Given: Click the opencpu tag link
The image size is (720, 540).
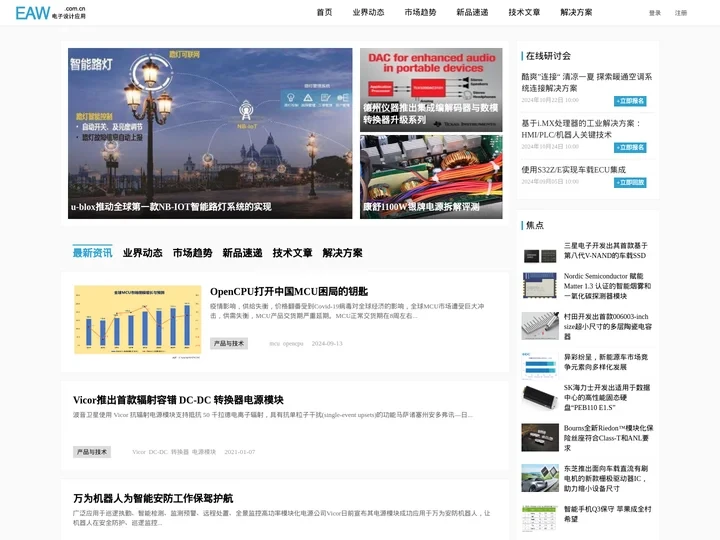Looking at the screenshot, I should tap(293, 343).
